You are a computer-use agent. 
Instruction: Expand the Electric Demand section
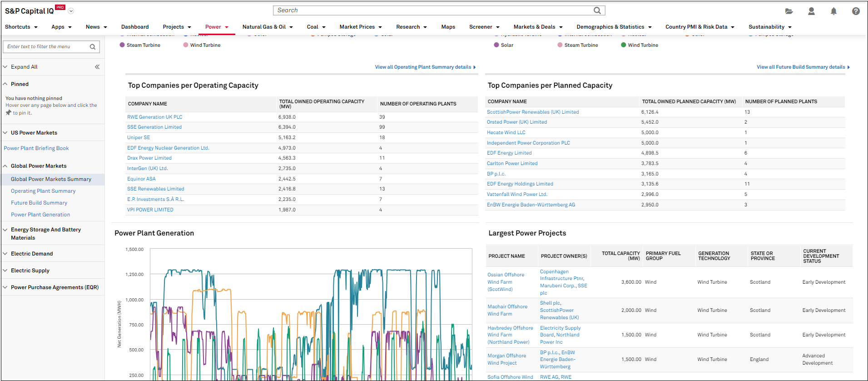32,254
